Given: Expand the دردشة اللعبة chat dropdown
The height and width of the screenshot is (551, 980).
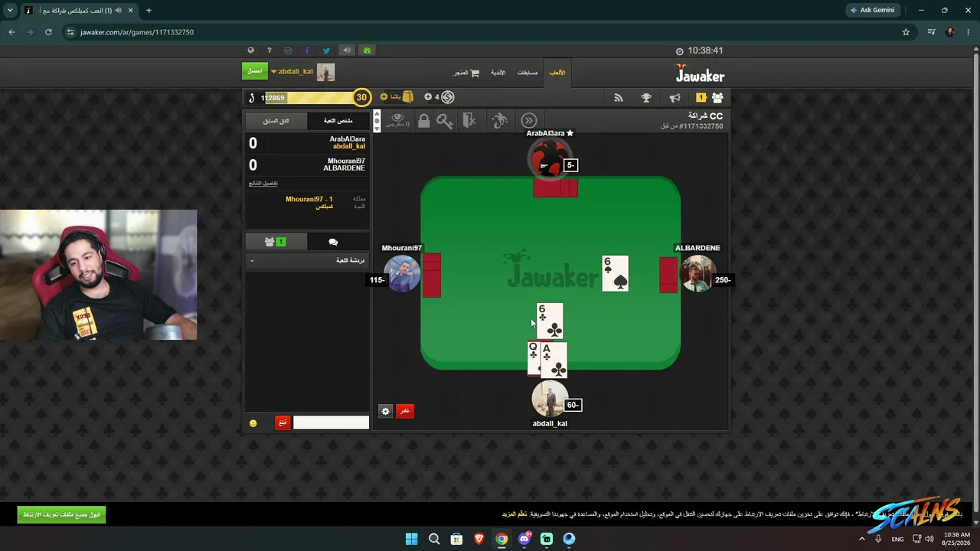Looking at the screenshot, I should click(x=308, y=261).
